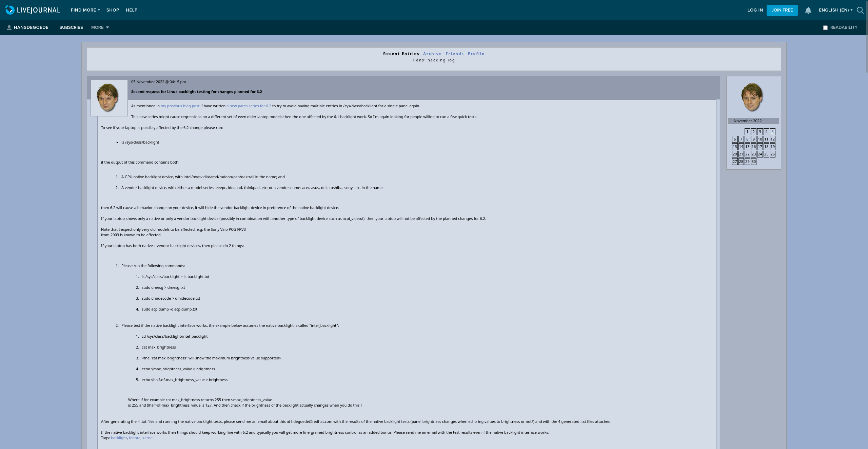The width and height of the screenshot is (868, 449).
Task: Follow the 'my previous blog post' link
Action: pyautogui.click(x=180, y=106)
